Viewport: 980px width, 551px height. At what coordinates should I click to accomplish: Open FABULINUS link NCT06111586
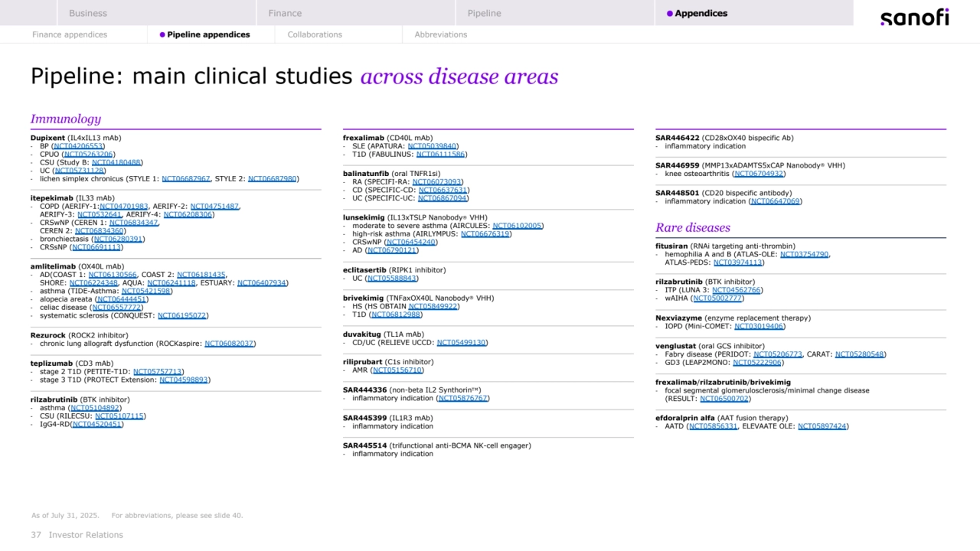441,155
